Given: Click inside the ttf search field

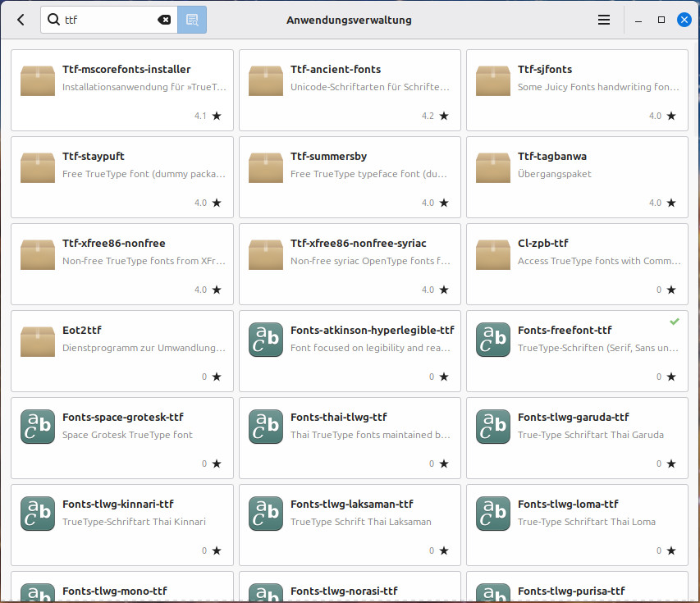Looking at the screenshot, I should 107,20.
